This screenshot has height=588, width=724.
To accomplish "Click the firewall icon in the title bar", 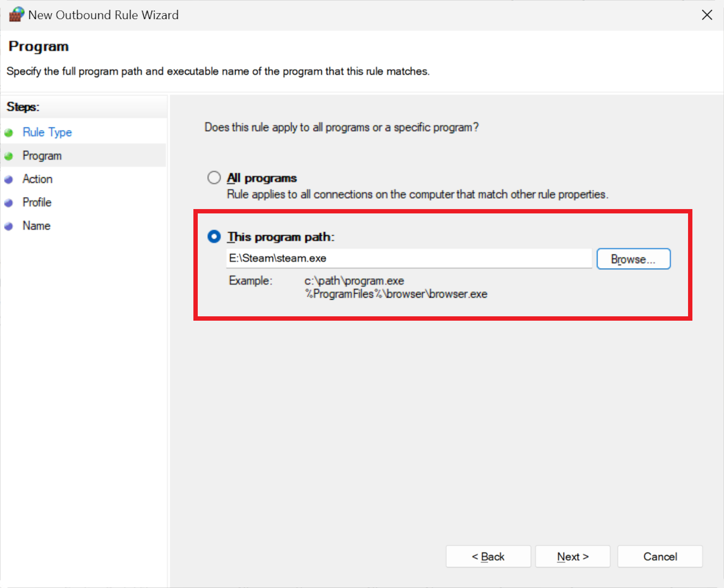I will [x=16, y=15].
